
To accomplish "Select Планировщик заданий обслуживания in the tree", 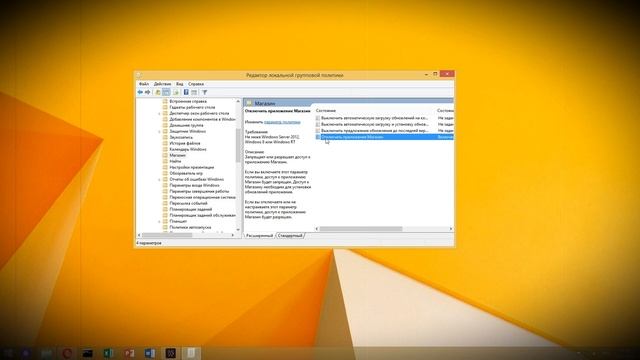I will (x=202, y=215).
